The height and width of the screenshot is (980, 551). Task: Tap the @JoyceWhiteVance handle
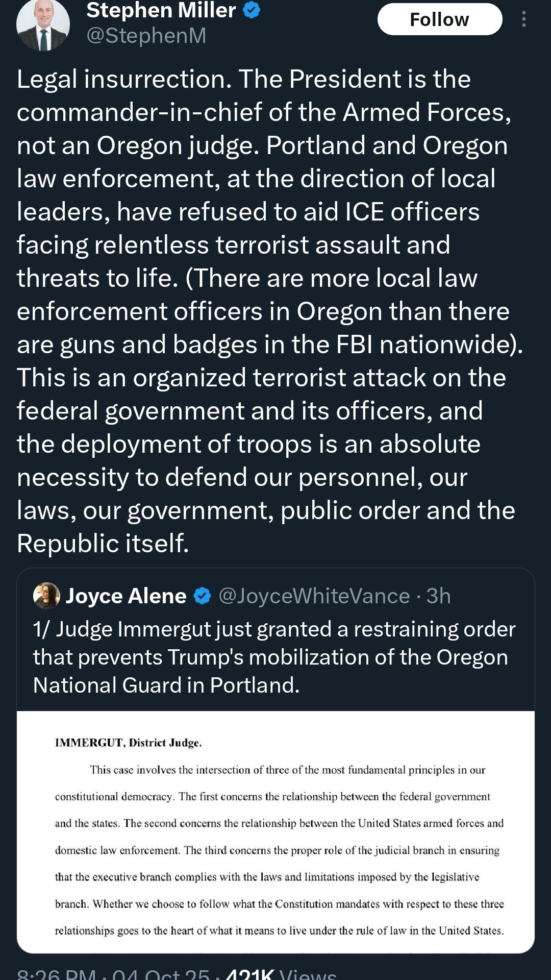coord(314,596)
